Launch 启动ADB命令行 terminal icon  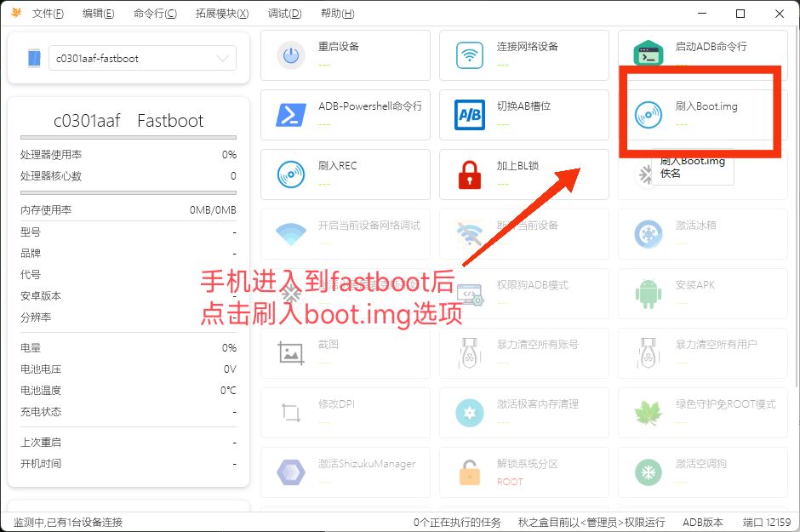pos(648,54)
